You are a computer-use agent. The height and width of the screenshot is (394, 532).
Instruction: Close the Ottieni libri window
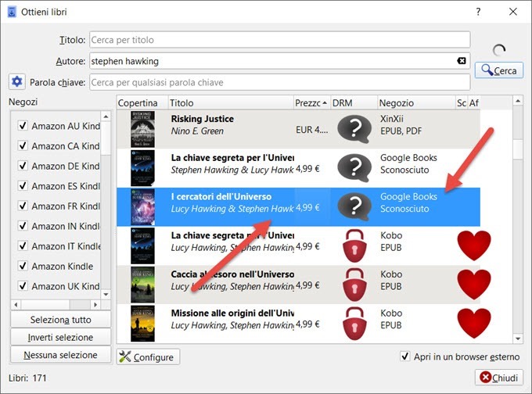tap(513, 12)
